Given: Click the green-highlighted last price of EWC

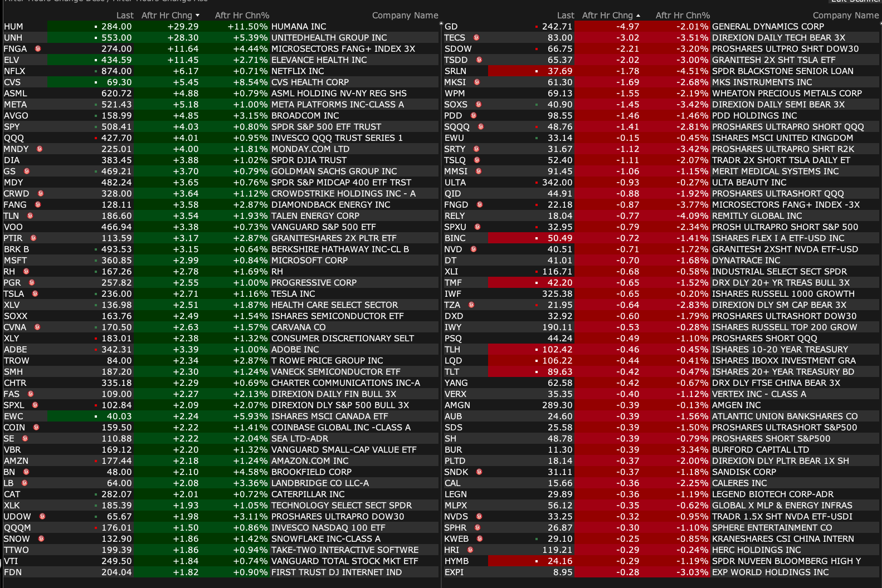Looking at the screenshot, I should [x=119, y=416].
